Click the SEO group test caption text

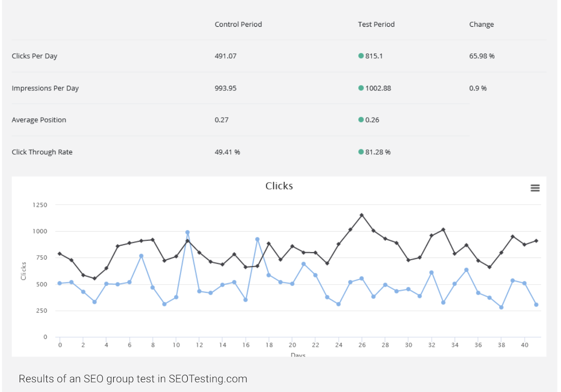(x=133, y=379)
